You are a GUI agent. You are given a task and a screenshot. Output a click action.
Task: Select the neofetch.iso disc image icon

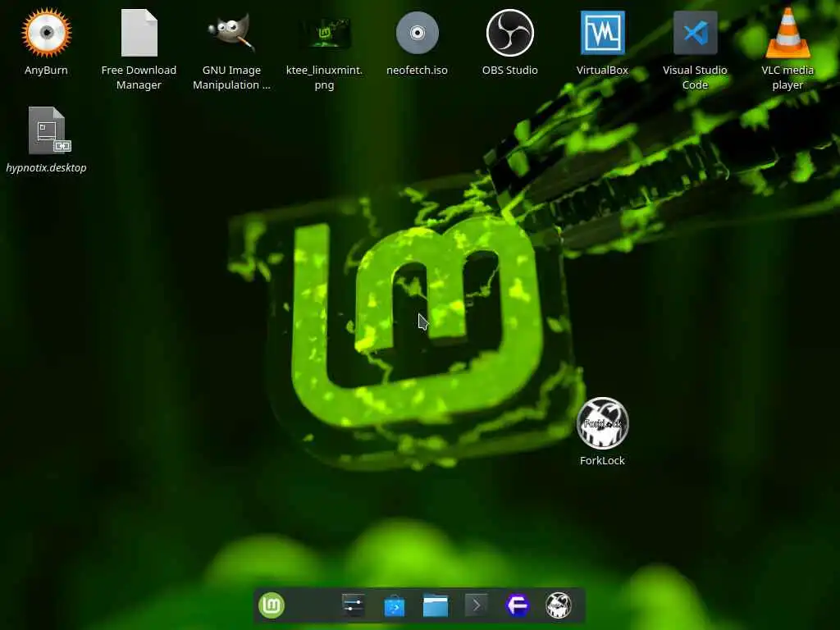click(418, 33)
